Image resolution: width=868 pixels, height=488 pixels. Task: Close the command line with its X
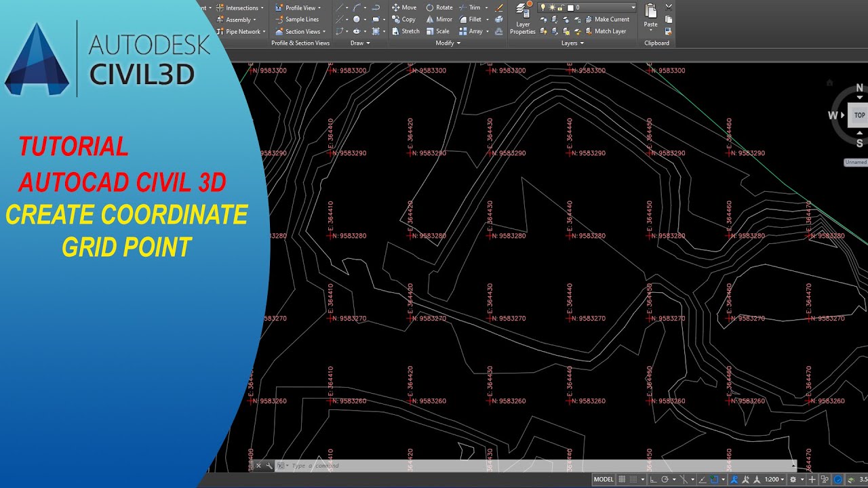click(x=258, y=466)
